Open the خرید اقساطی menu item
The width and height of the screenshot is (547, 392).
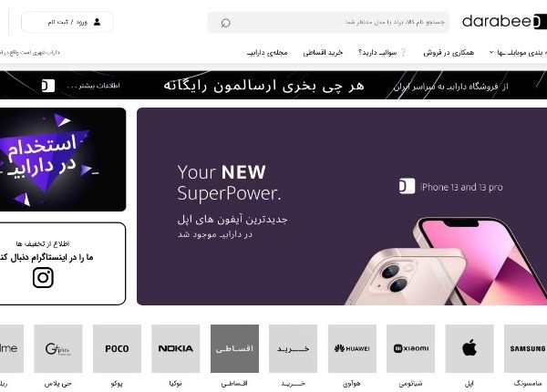pos(323,53)
